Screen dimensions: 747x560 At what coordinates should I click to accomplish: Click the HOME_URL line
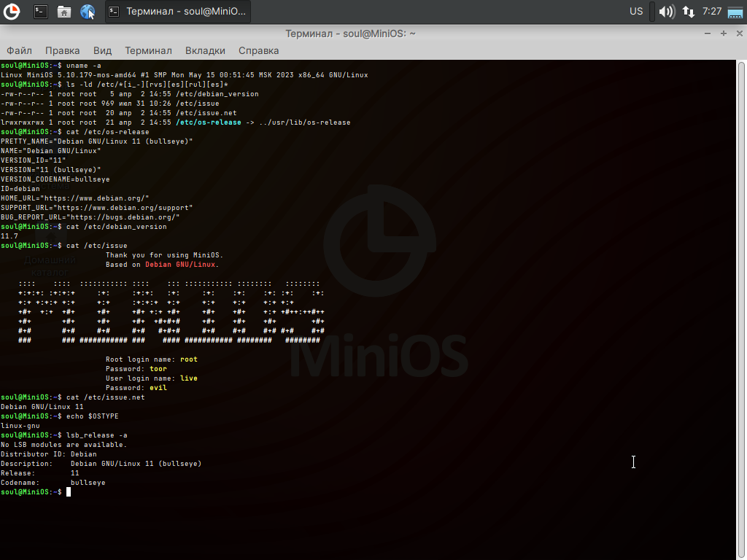[x=75, y=198]
